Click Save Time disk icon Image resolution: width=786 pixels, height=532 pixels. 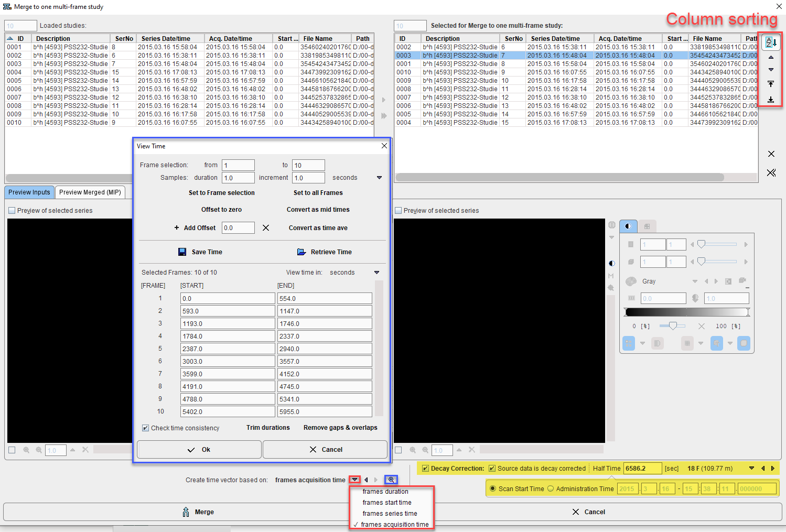coord(182,252)
